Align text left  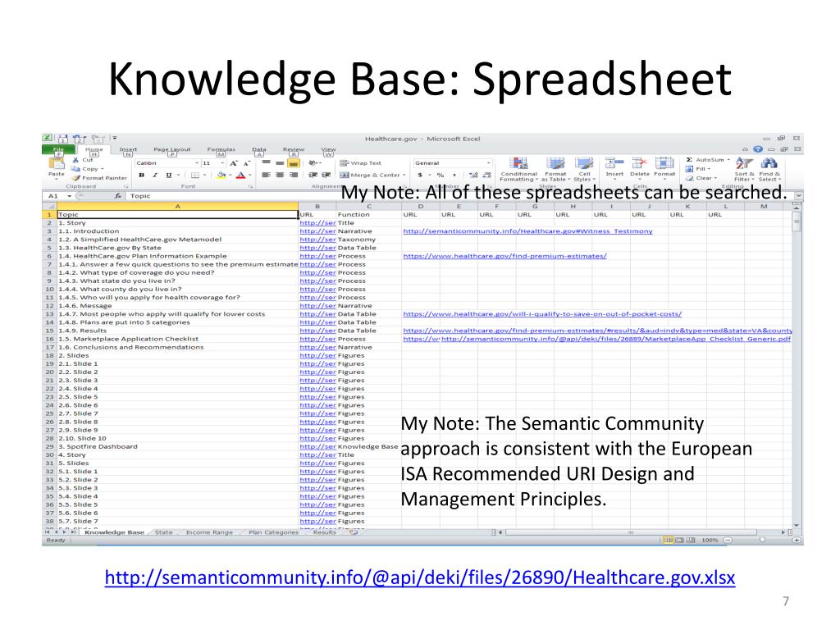click(x=267, y=176)
